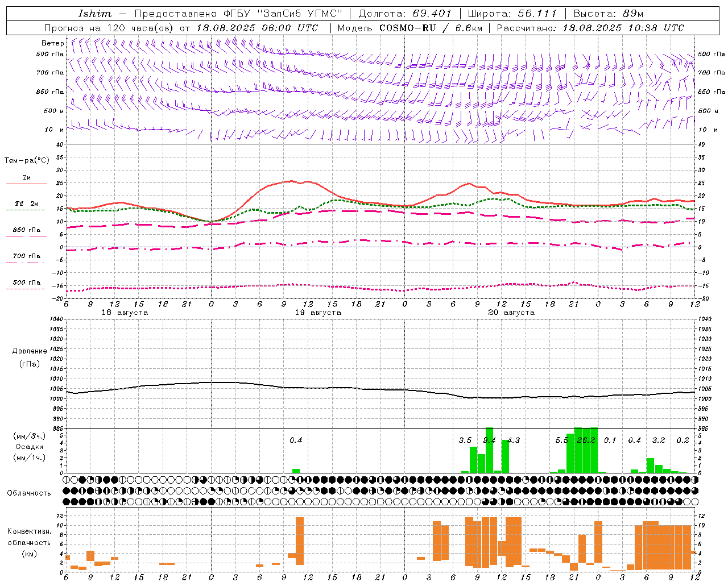728x582 pixels.
Task: Click the (мм/3ч.) precipitation unit label
Action: [x=30, y=436]
